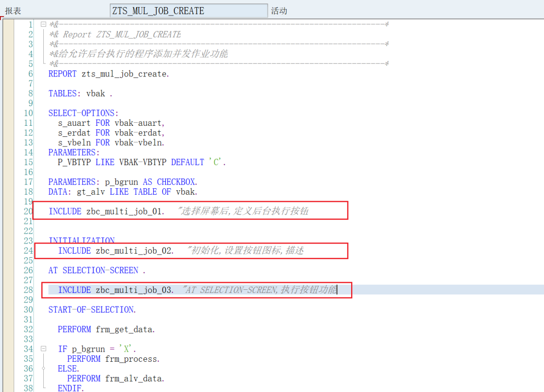Click the Report ZTS_MUL_JOB_CREATE comment line
The height and width of the screenshot is (392, 544).
(115, 34)
